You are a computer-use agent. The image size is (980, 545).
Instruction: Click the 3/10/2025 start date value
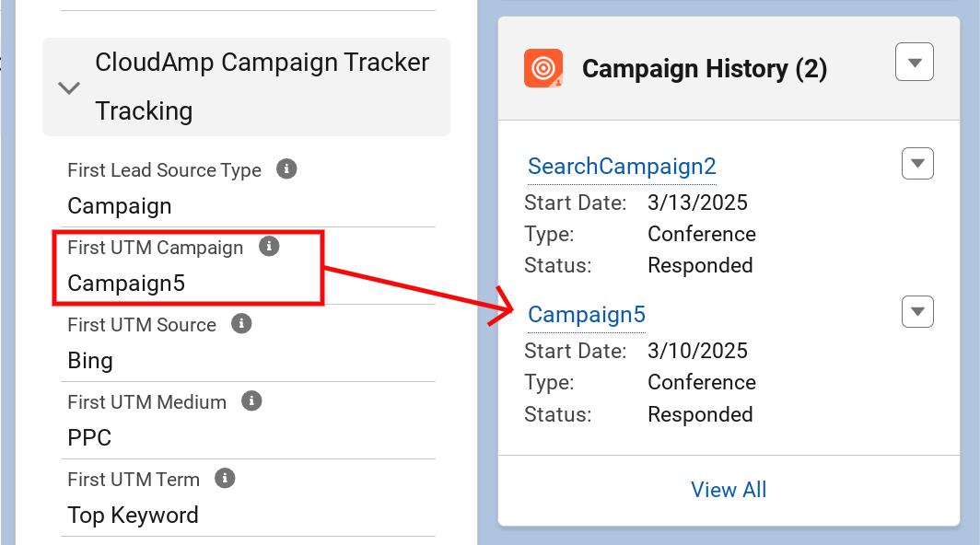point(697,351)
